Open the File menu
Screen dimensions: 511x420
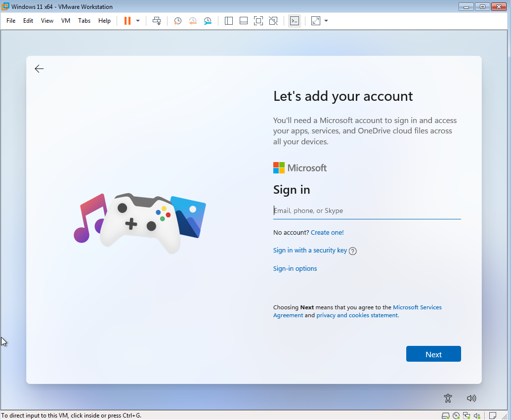tap(11, 21)
